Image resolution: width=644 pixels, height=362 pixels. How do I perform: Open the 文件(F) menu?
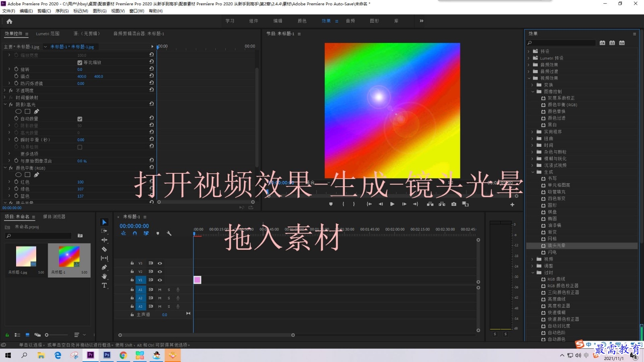pyautogui.click(x=9, y=11)
